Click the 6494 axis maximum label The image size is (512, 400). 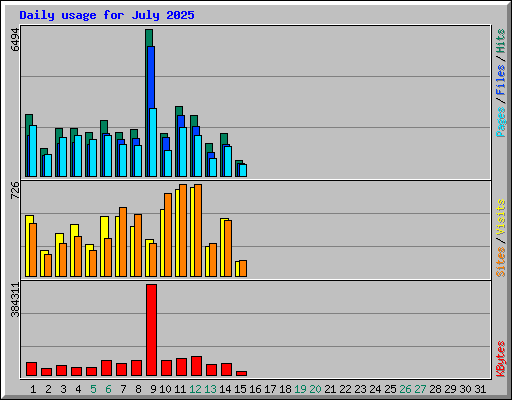click(15, 39)
